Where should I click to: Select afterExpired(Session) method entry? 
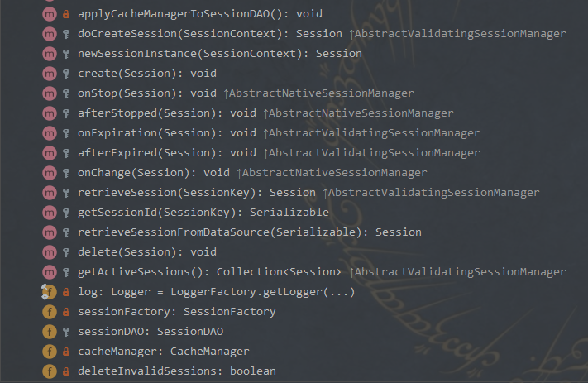(166, 153)
